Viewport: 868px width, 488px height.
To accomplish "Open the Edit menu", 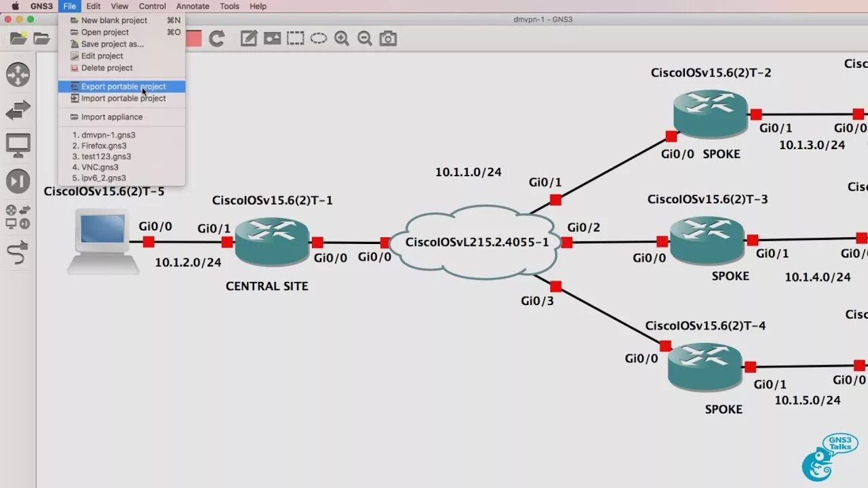I will [x=94, y=6].
